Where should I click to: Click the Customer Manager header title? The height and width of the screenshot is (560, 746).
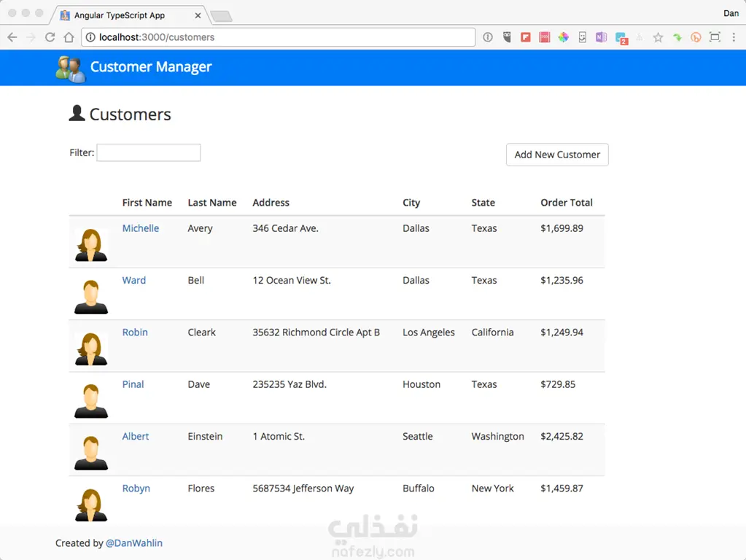151,67
